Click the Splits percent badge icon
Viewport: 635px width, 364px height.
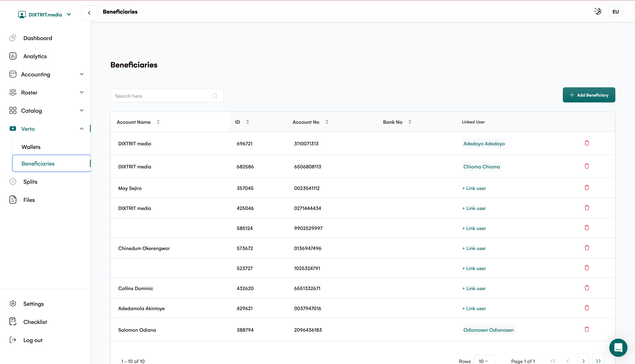pos(13,181)
